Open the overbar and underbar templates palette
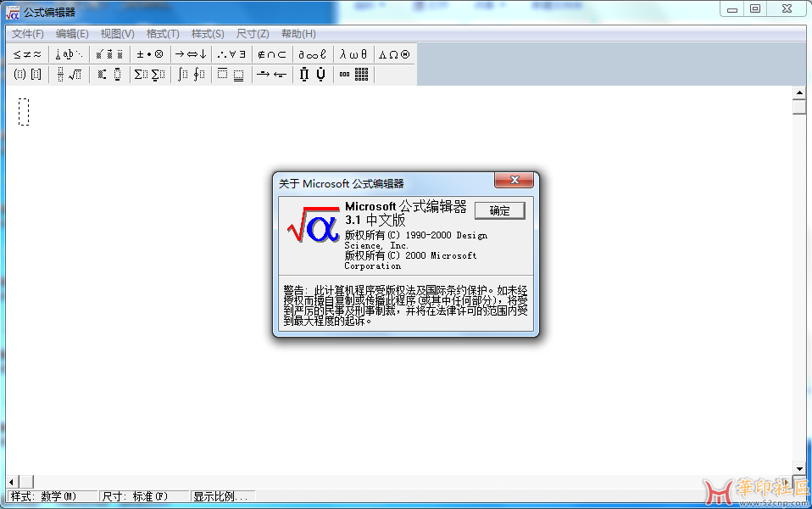 click(x=231, y=75)
